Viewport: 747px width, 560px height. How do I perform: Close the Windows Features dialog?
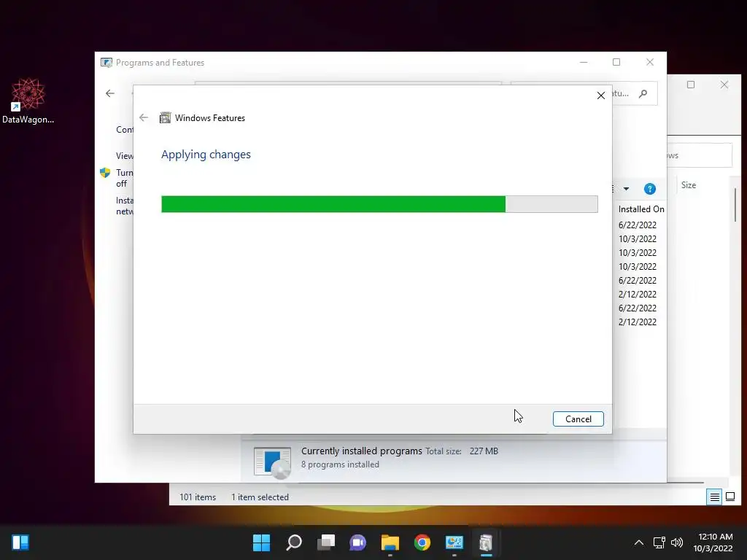point(601,96)
